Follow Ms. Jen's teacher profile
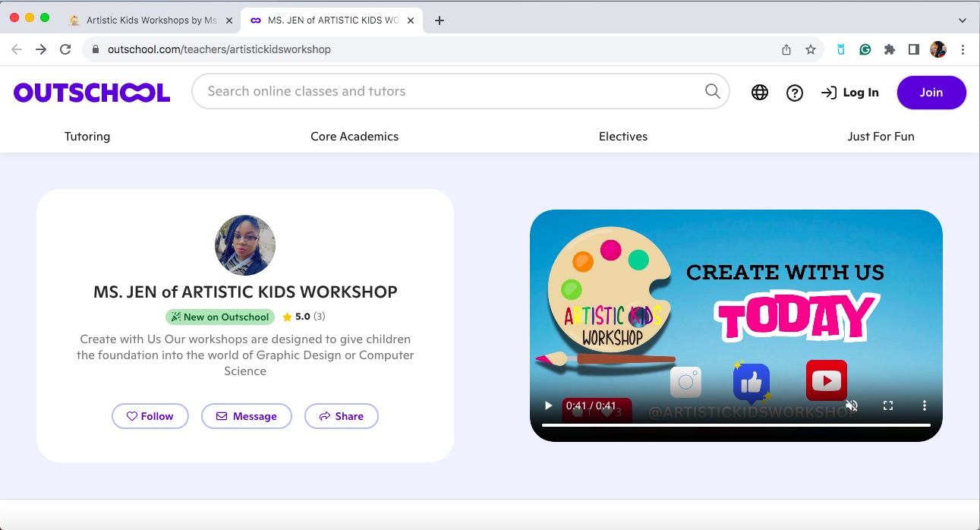Screen dimensions: 980x530 [x=150, y=416]
